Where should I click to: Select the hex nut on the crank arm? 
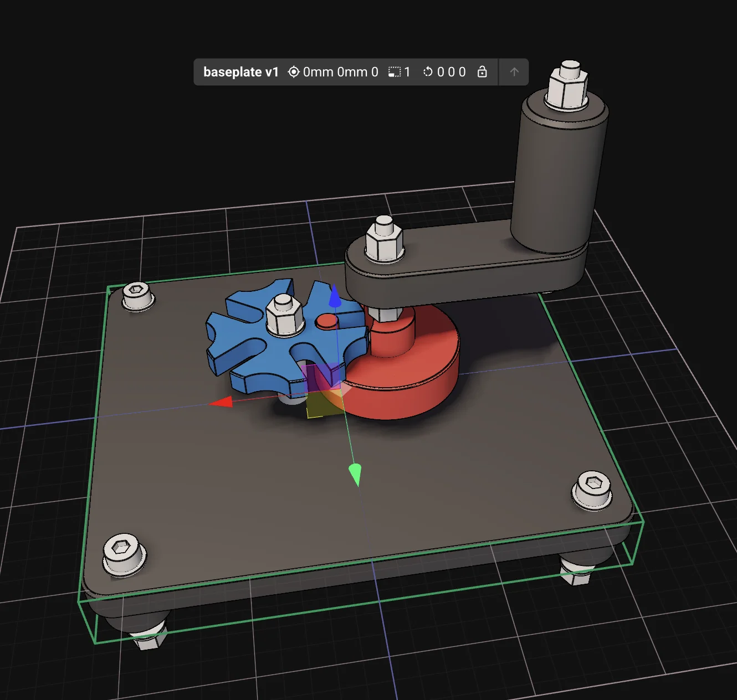383,239
